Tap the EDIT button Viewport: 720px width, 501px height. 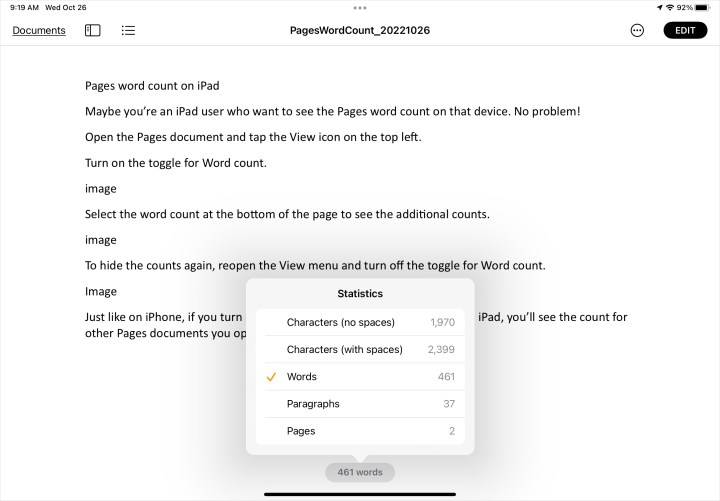685,30
